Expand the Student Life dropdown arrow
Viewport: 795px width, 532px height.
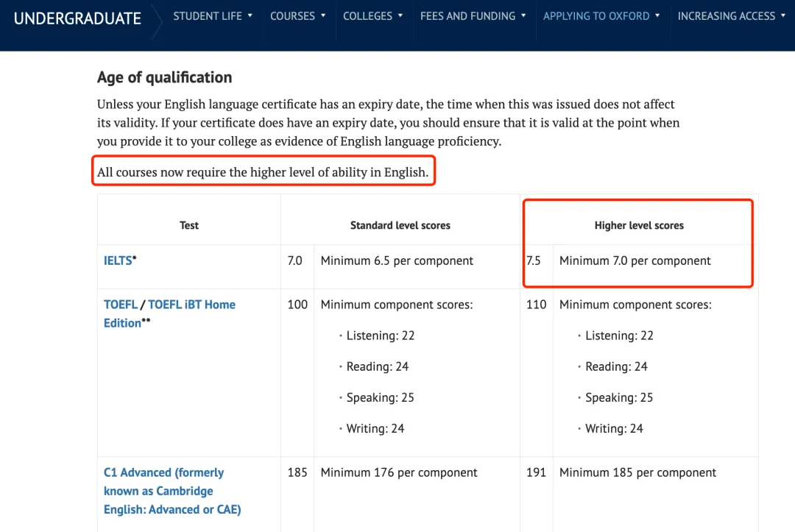[250, 15]
